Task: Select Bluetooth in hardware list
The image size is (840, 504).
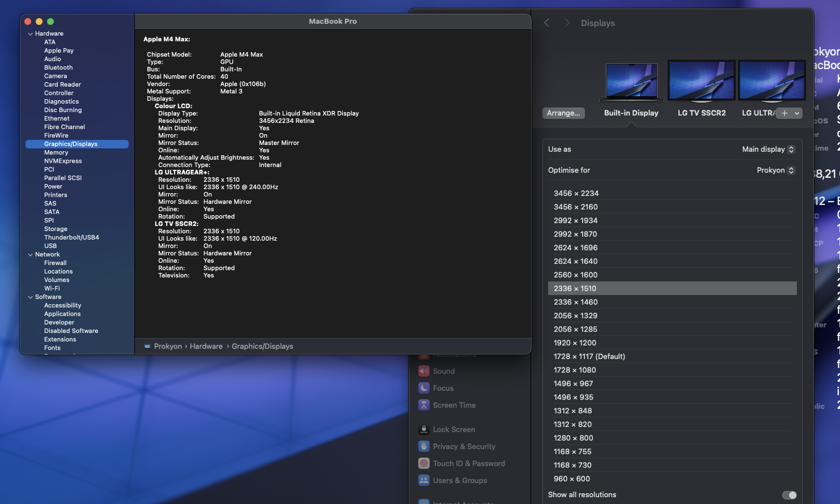Action: click(x=58, y=67)
